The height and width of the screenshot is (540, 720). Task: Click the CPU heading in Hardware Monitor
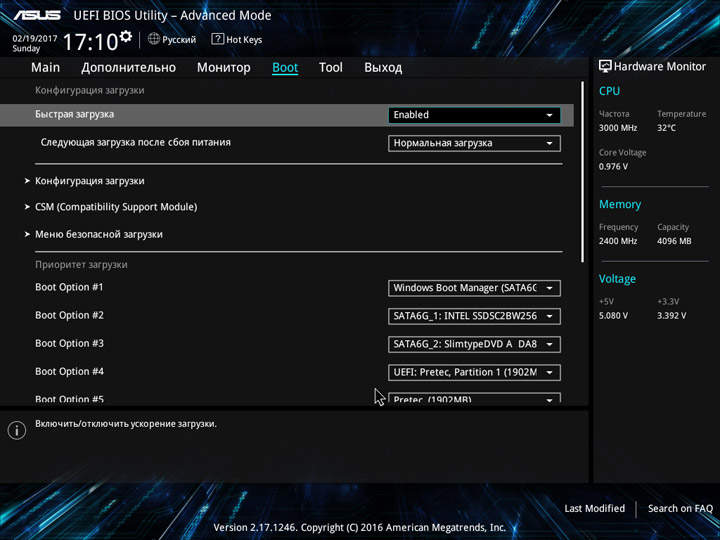(x=609, y=91)
